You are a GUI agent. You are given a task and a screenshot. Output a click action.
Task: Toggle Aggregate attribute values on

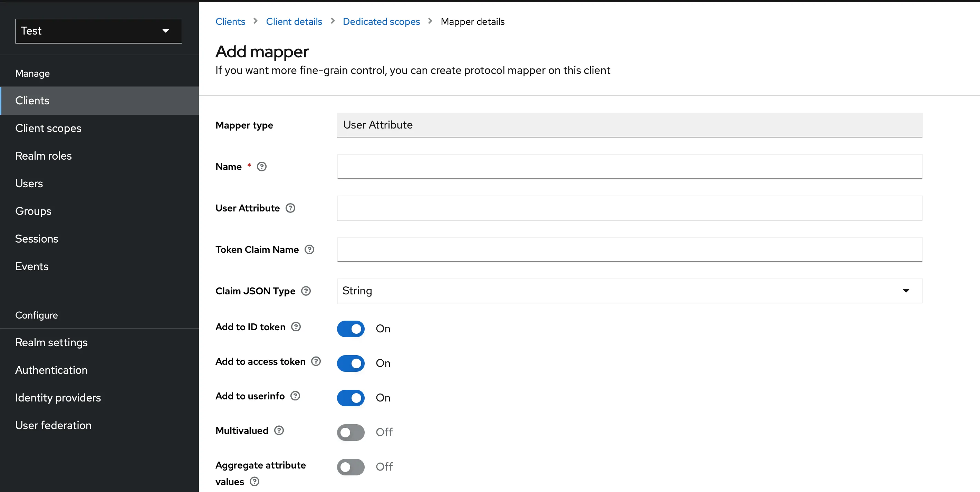click(350, 467)
